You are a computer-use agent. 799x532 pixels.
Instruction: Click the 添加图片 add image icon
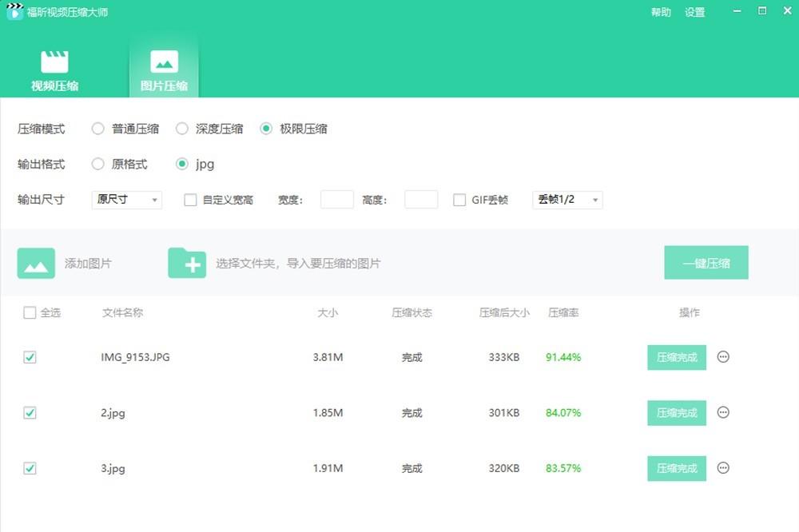36,263
